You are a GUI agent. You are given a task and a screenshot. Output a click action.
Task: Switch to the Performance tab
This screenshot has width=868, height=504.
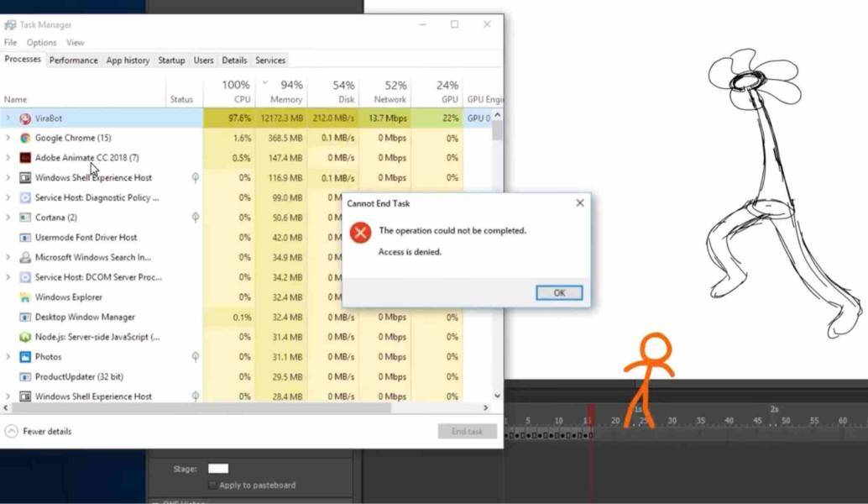click(x=74, y=60)
